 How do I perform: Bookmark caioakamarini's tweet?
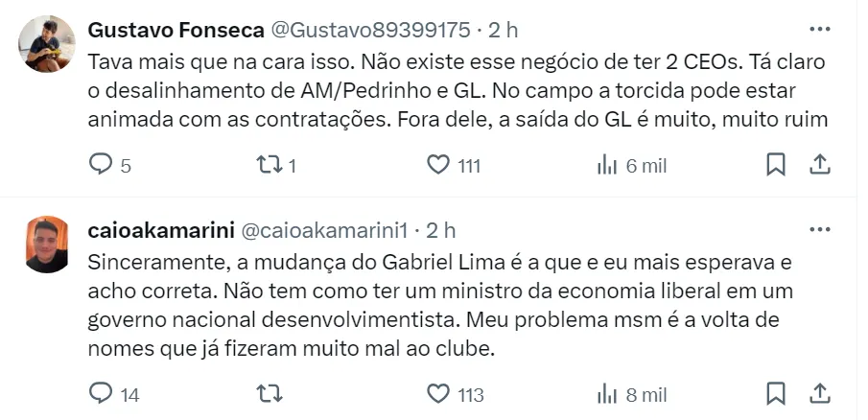tap(776, 393)
